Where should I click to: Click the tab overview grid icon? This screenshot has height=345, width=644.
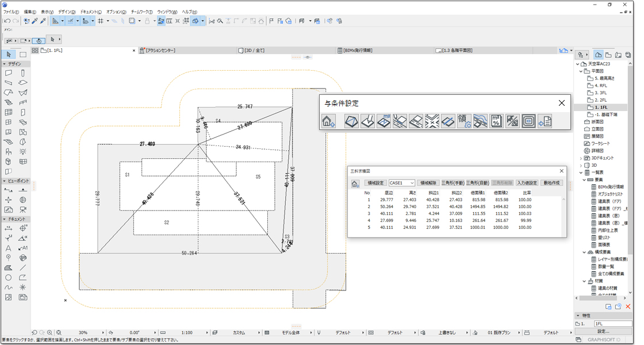(35, 51)
